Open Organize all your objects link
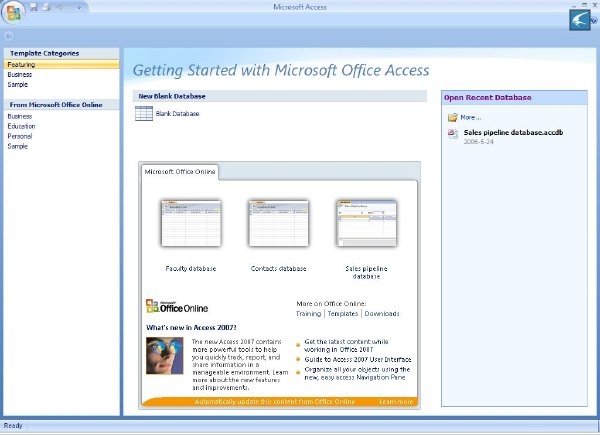This screenshot has width=600, height=435. click(x=357, y=373)
